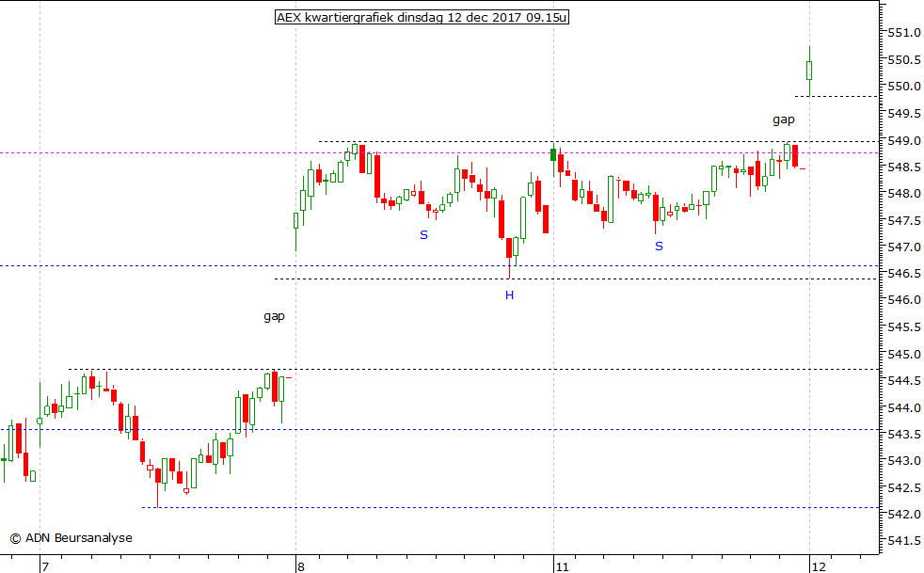Click the price axis value 541.5
Image resolution: width=924 pixels, height=573 pixels.
904,541
